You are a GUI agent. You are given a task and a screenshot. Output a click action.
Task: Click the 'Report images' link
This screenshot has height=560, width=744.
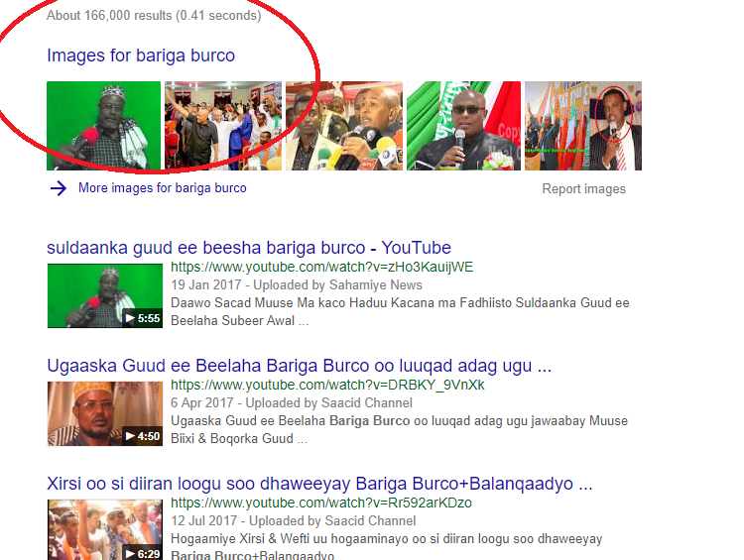pyautogui.click(x=583, y=188)
